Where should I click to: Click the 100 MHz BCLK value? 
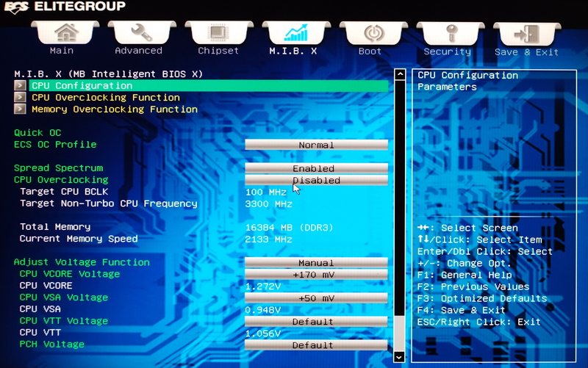266,192
